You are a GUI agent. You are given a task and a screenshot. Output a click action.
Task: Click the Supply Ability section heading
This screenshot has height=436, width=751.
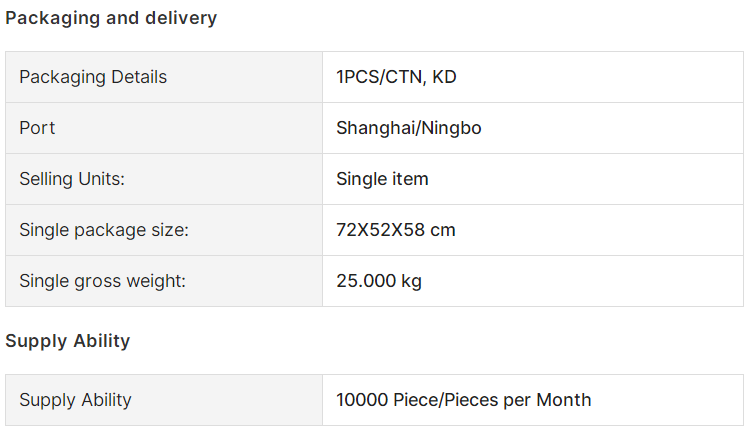tap(68, 341)
